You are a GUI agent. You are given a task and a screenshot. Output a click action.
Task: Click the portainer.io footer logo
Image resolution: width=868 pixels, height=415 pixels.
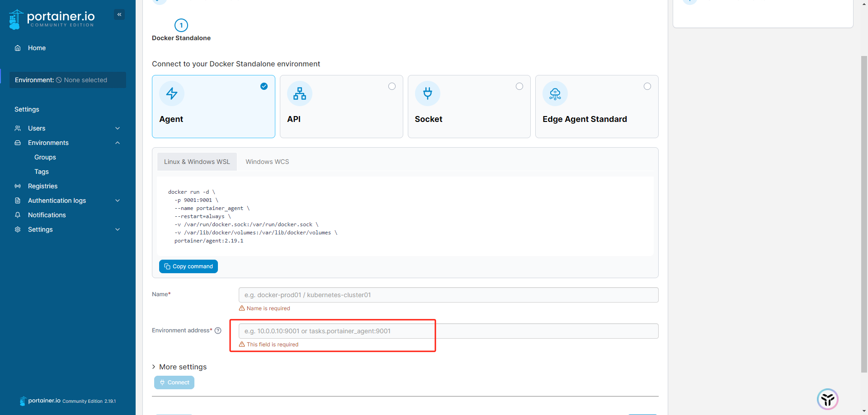pos(40,401)
